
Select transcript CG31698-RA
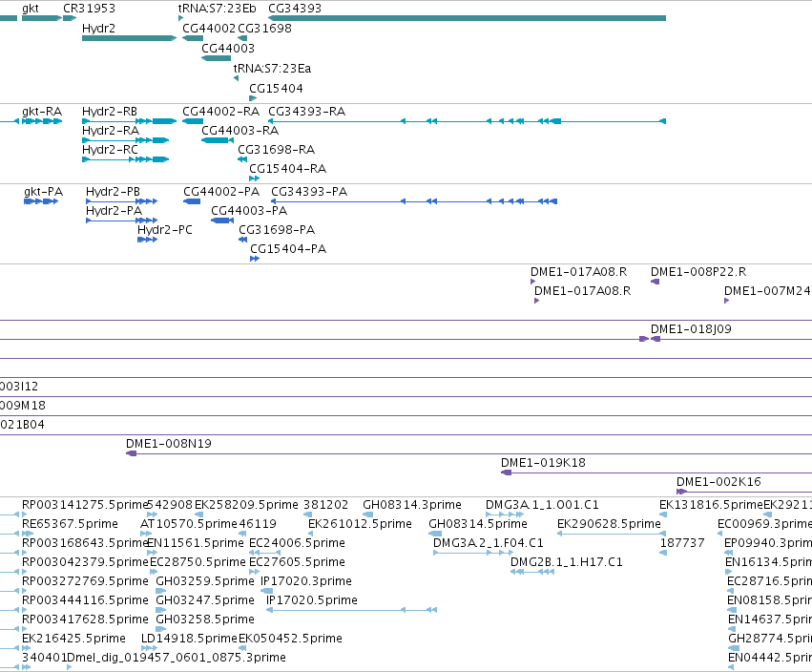click(x=242, y=159)
